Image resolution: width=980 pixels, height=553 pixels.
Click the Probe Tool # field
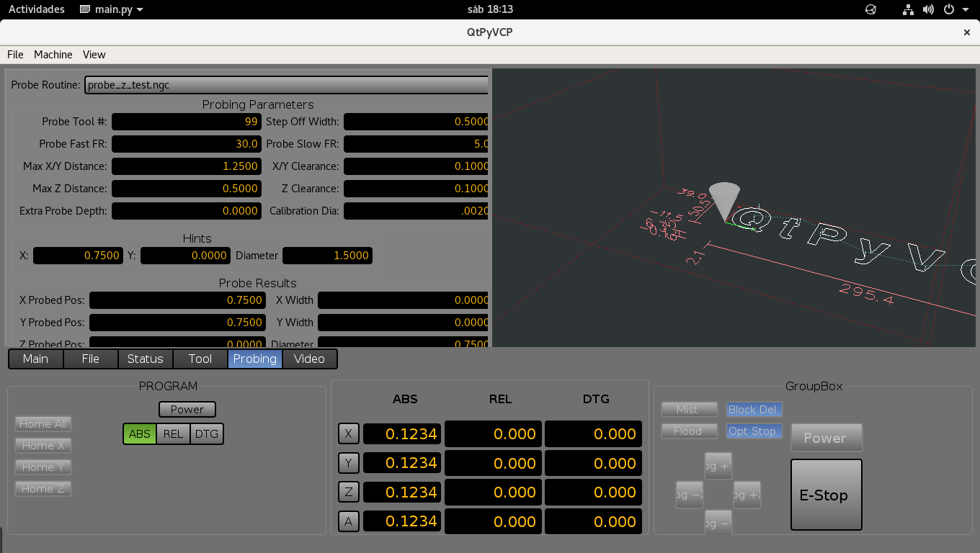click(x=187, y=122)
